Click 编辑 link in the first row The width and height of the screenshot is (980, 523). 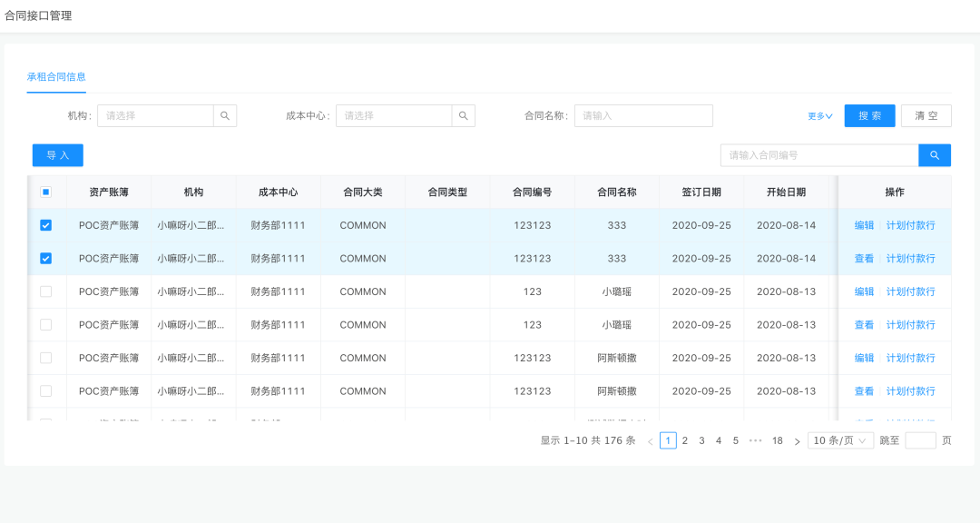(x=864, y=225)
